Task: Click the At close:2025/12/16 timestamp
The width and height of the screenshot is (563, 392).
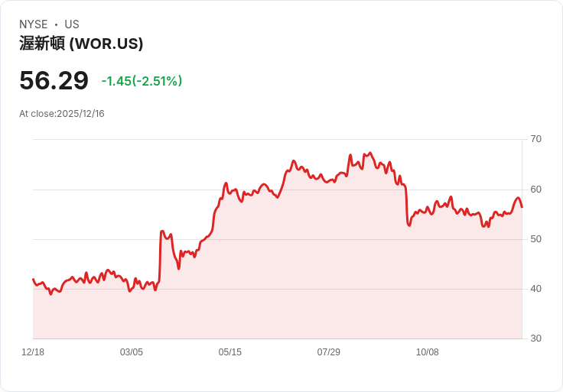Action: tap(62, 114)
